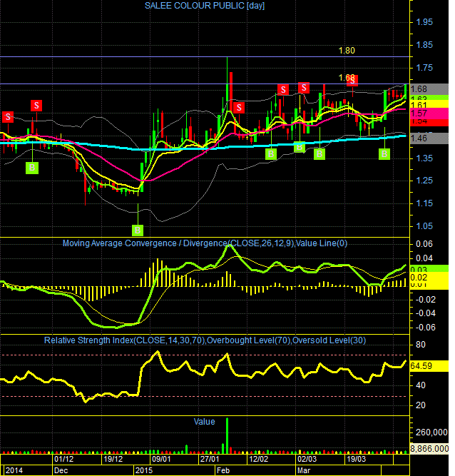Screen dimensions: 455x476
Task: Click the SALEE COLOUR PUBLIC [day] chart title
Action: [x=205, y=6]
